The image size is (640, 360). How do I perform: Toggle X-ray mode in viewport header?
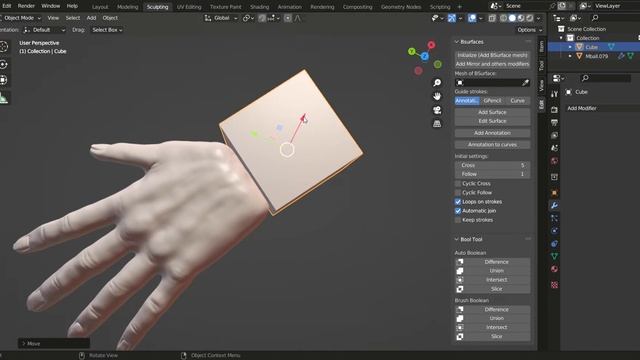(x=492, y=18)
